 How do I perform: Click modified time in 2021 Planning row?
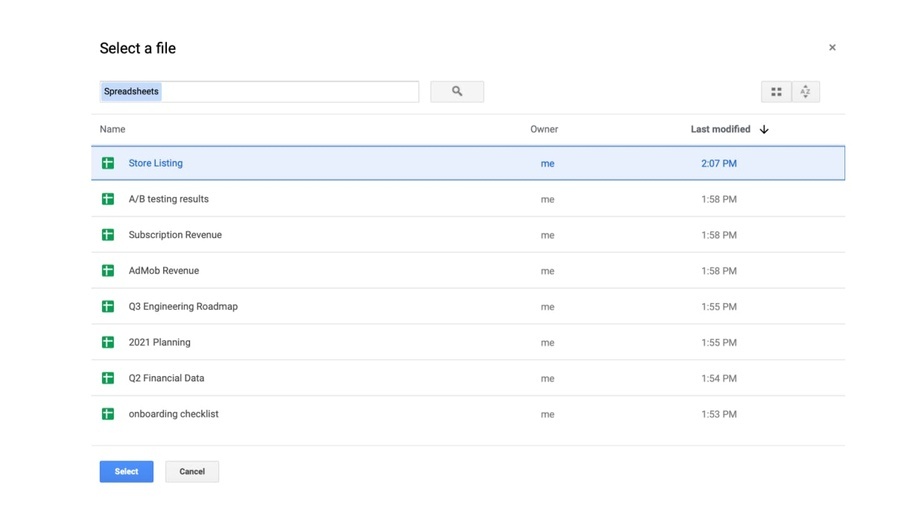719,343
